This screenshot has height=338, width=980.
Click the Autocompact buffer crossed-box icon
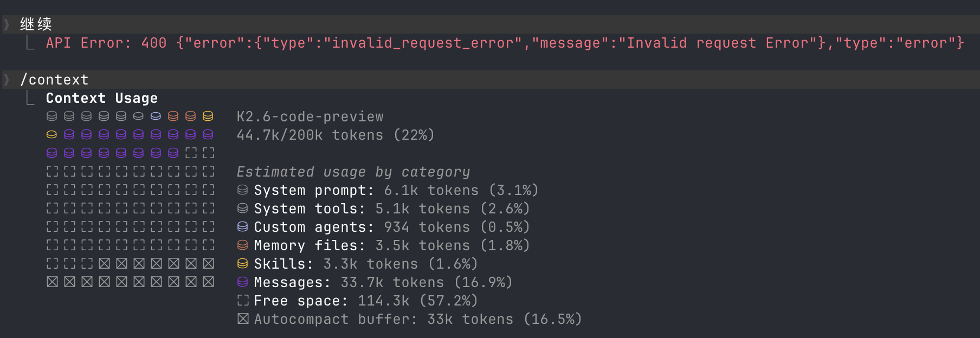point(243,319)
